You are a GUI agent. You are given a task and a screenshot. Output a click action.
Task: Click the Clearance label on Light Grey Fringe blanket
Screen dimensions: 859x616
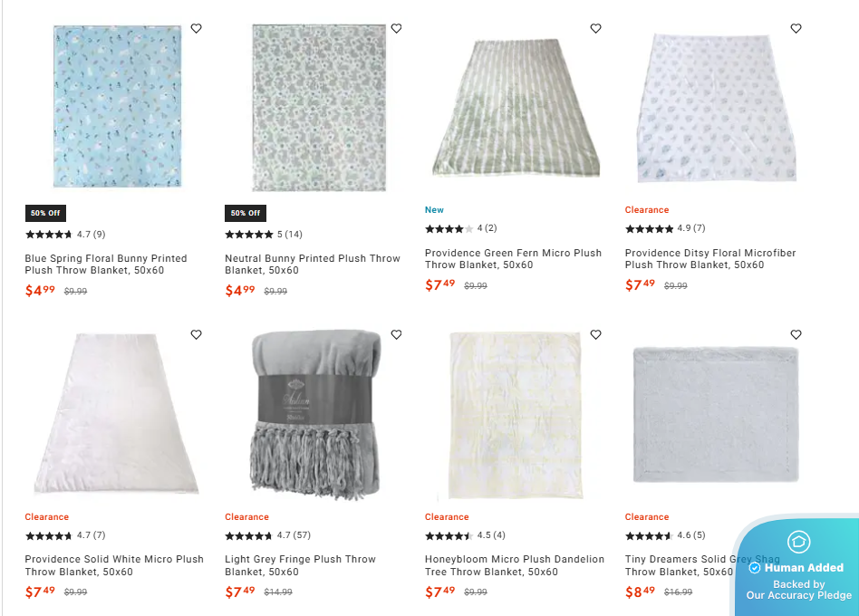(246, 517)
